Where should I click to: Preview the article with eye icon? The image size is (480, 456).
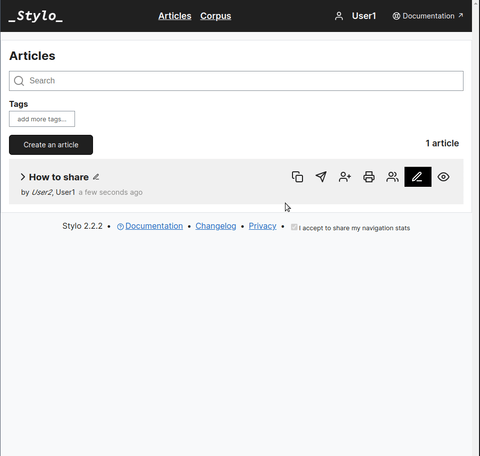(x=443, y=177)
